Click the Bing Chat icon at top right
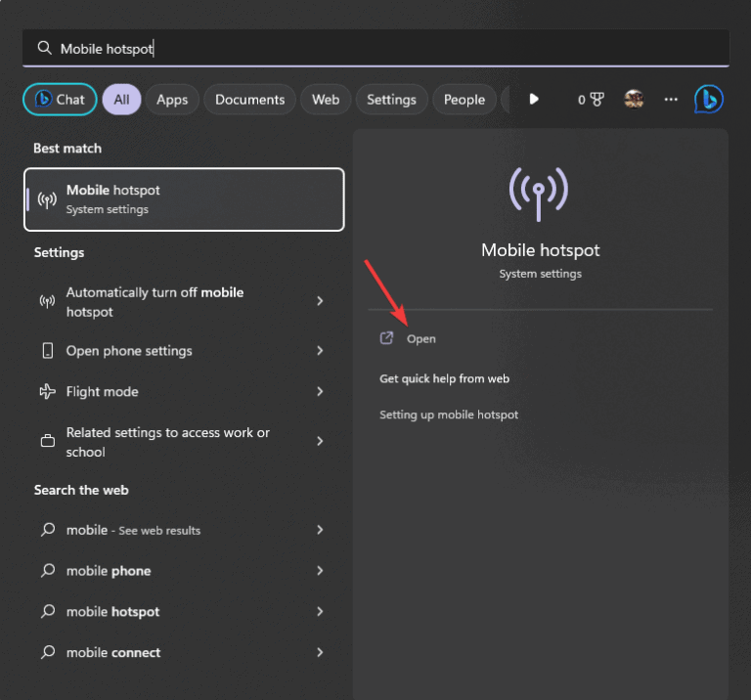 click(x=708, y=99)
